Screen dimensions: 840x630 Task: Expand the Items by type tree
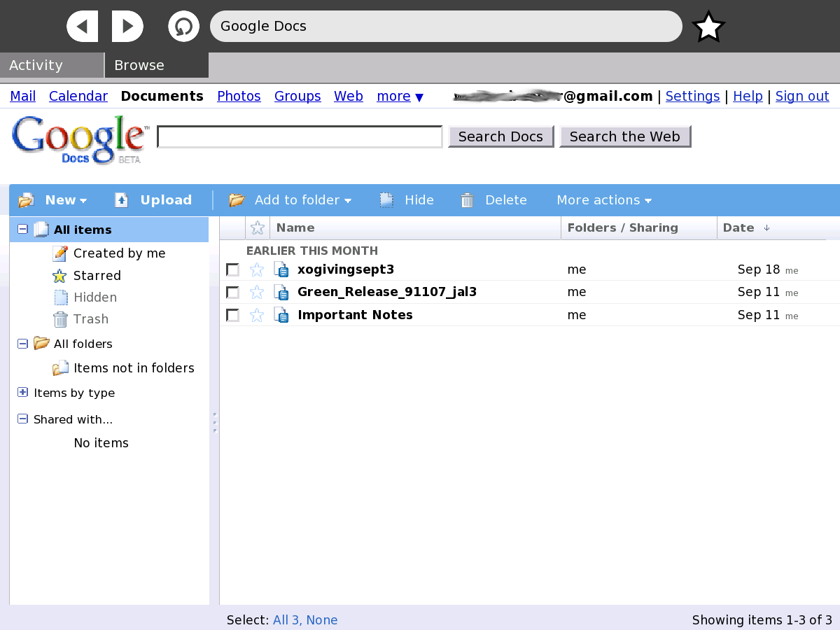(x=22, y=393)
